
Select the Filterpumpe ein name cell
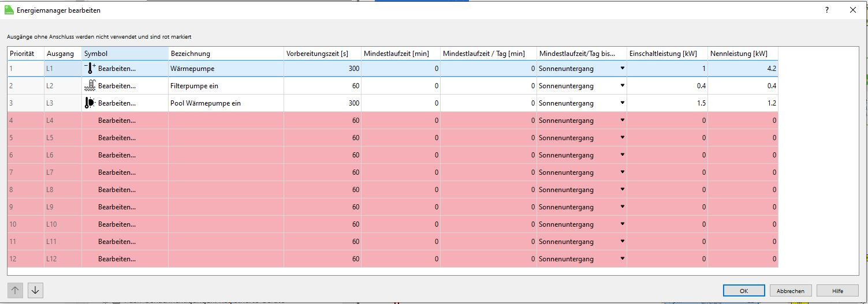(226, 86)
